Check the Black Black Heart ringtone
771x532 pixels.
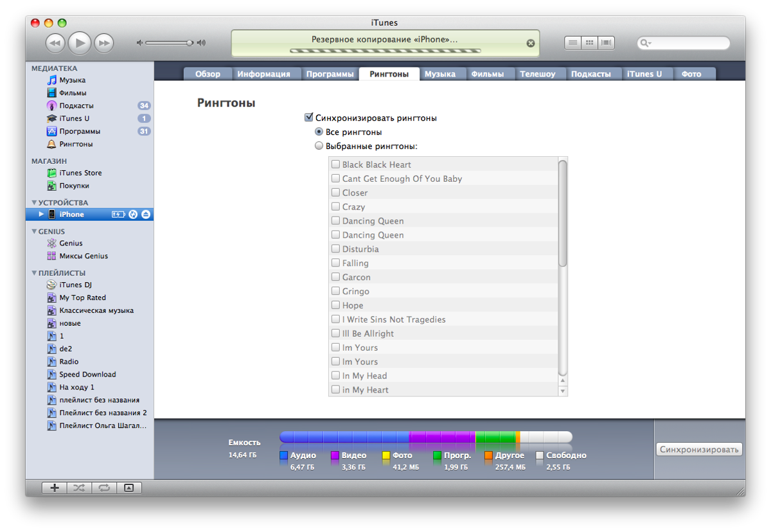point(335,164)
